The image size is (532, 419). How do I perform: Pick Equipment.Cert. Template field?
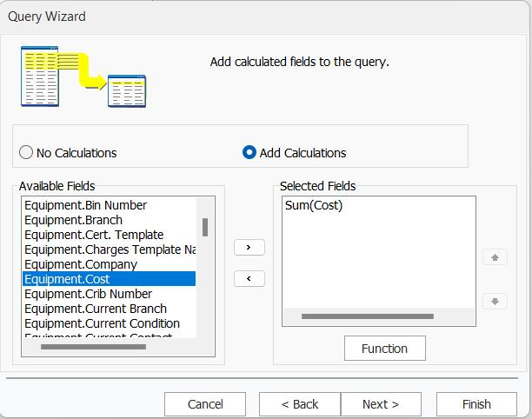click(x=94, y=235)
